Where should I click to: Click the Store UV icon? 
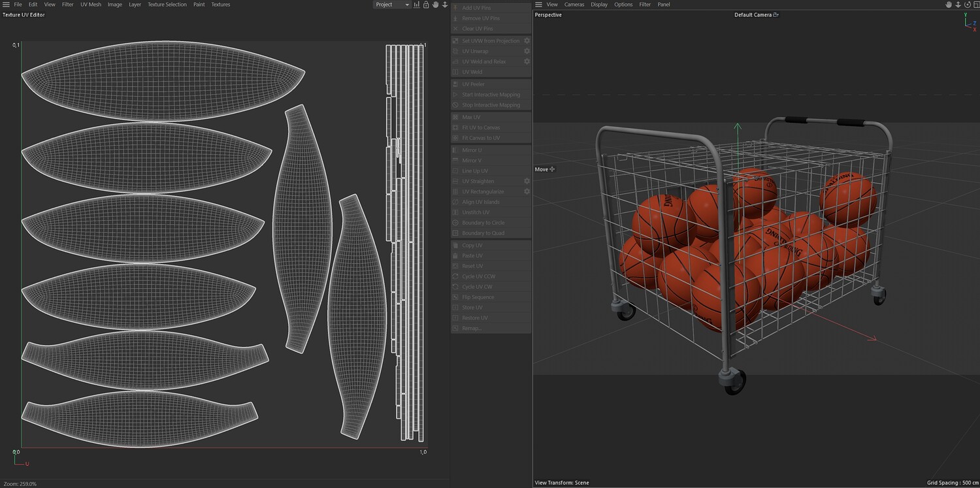click(x=455, y=308)
